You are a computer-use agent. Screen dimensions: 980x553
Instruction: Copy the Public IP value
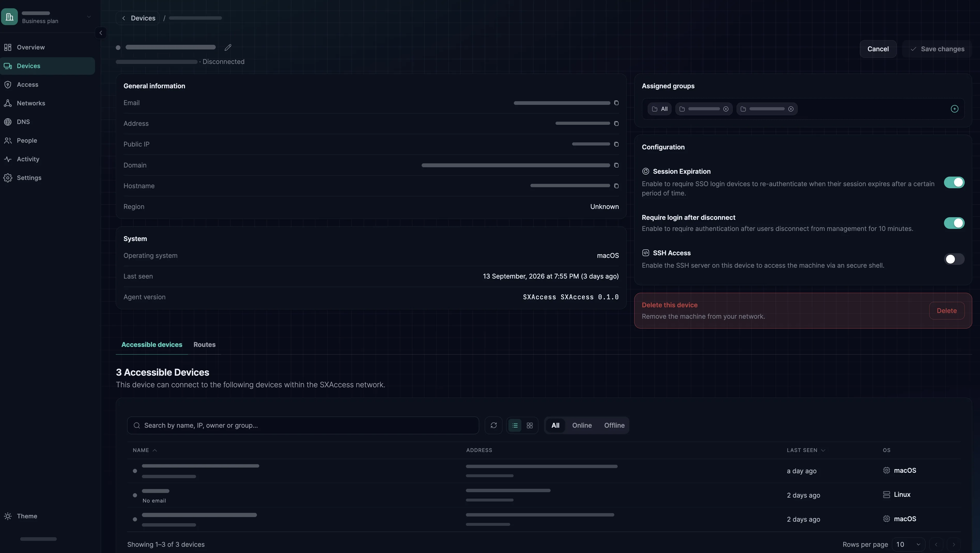pos(616,144)
